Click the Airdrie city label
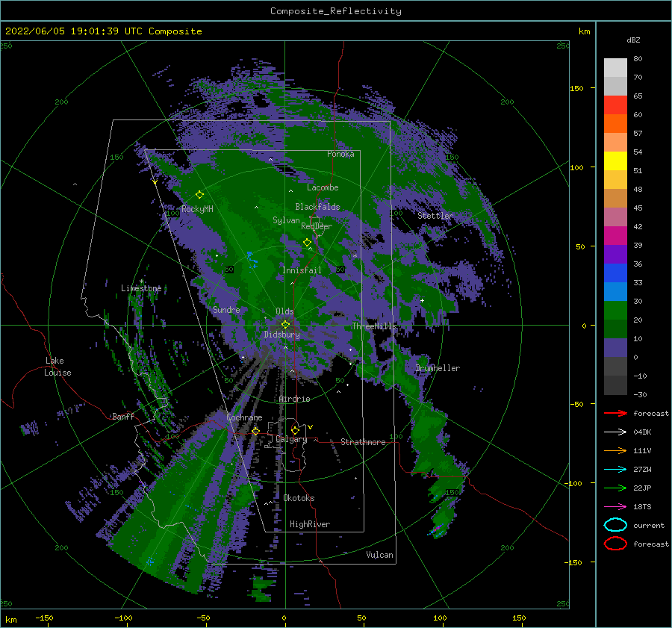The image size is (672, 628). point(294,399)
